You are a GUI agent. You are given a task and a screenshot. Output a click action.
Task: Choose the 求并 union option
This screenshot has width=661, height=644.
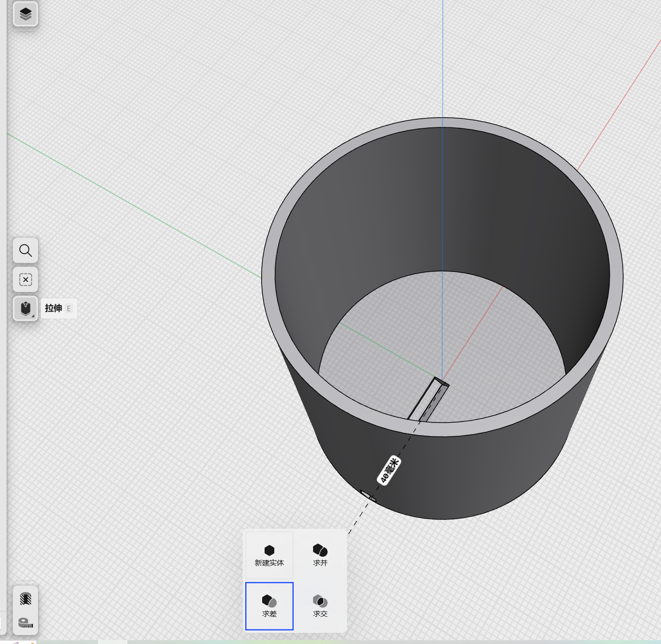point(320,555)
